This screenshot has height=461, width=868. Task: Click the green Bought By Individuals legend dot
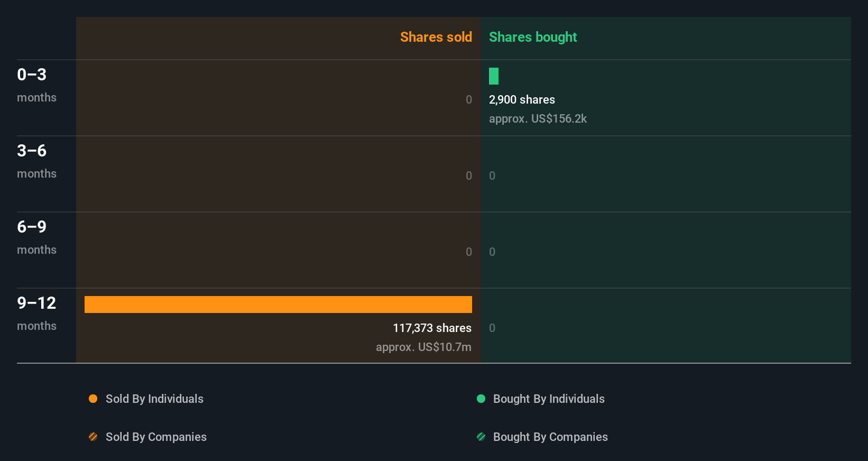coord(481,399)
